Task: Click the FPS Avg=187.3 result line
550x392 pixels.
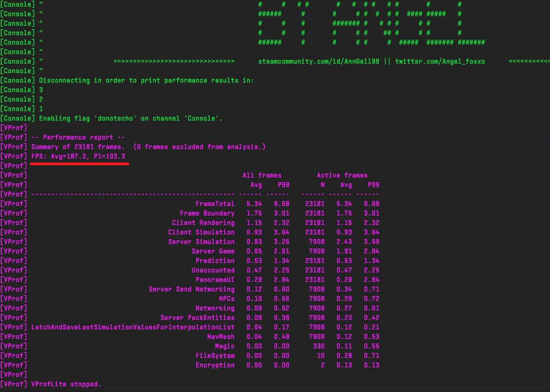Action: [78, 156]
